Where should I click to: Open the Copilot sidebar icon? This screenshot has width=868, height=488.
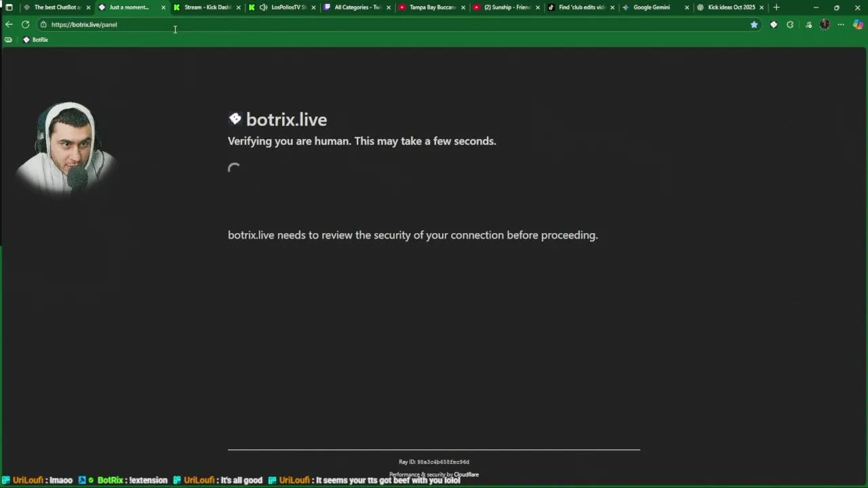point(859,24)
